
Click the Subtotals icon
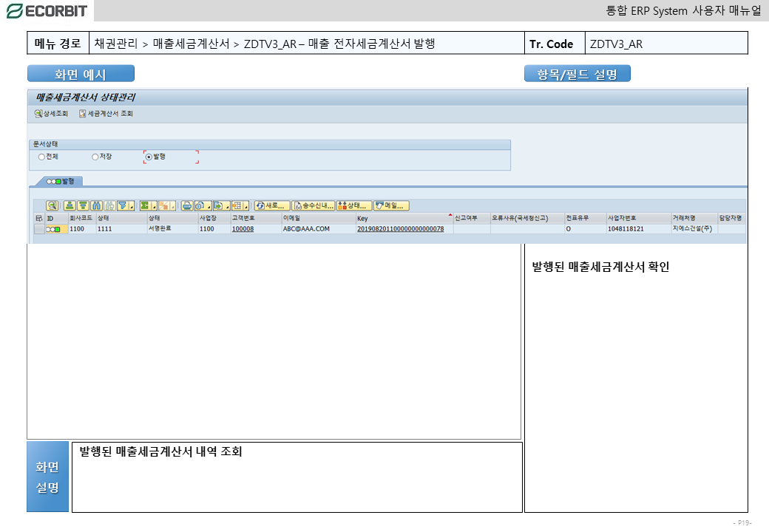[x=164, y=205]
